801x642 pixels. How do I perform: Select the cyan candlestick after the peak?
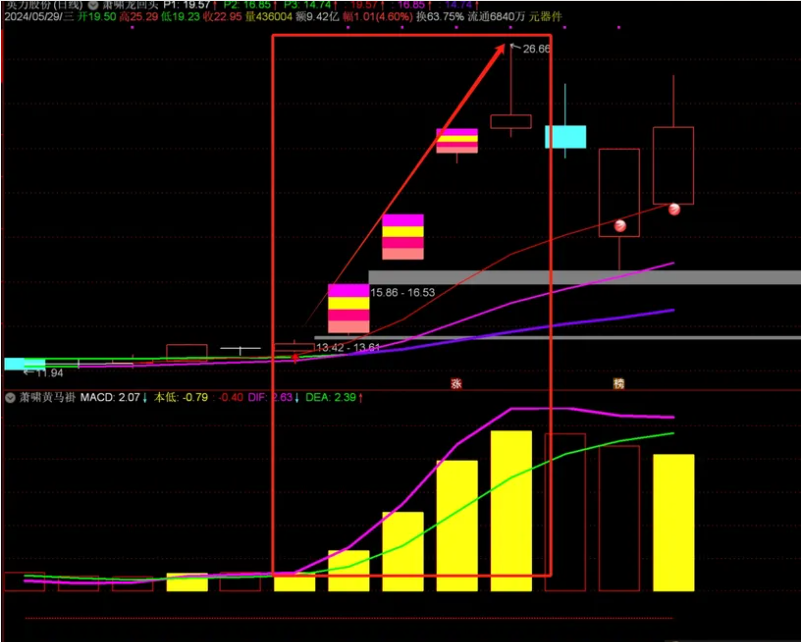click(565, 137)
